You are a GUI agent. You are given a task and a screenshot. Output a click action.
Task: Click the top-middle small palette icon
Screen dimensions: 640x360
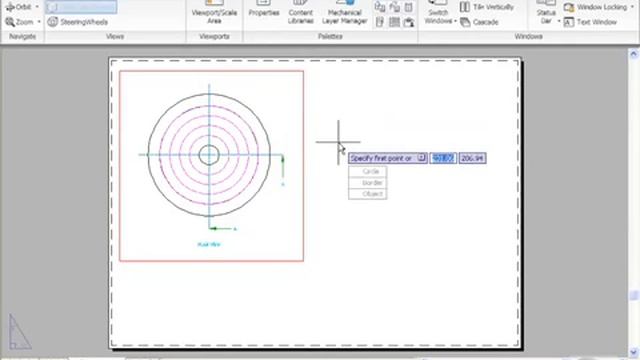click(x=394, y=7)
